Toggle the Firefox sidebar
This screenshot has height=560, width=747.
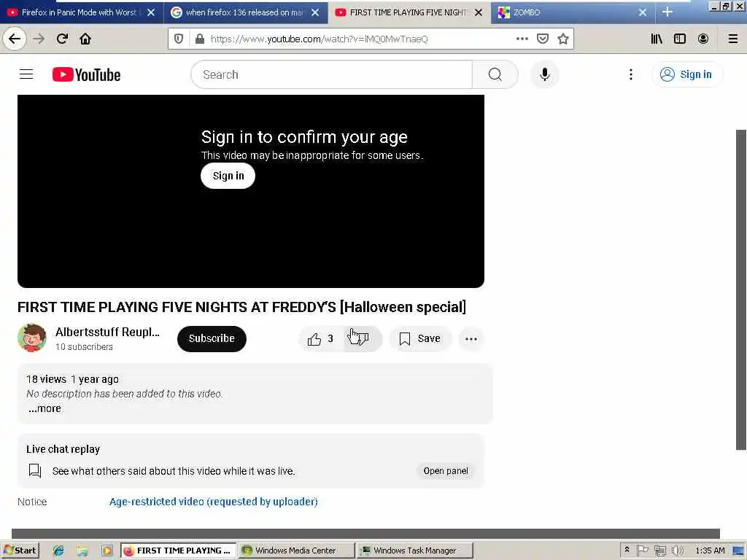tap(680, 39)
